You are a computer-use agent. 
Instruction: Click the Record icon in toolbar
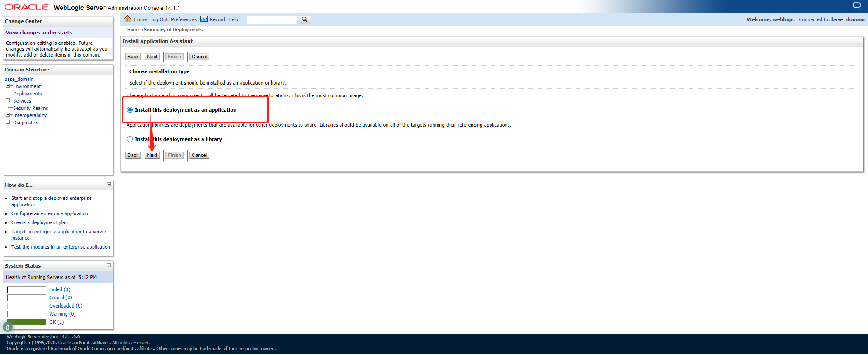[x=204, y=19]
